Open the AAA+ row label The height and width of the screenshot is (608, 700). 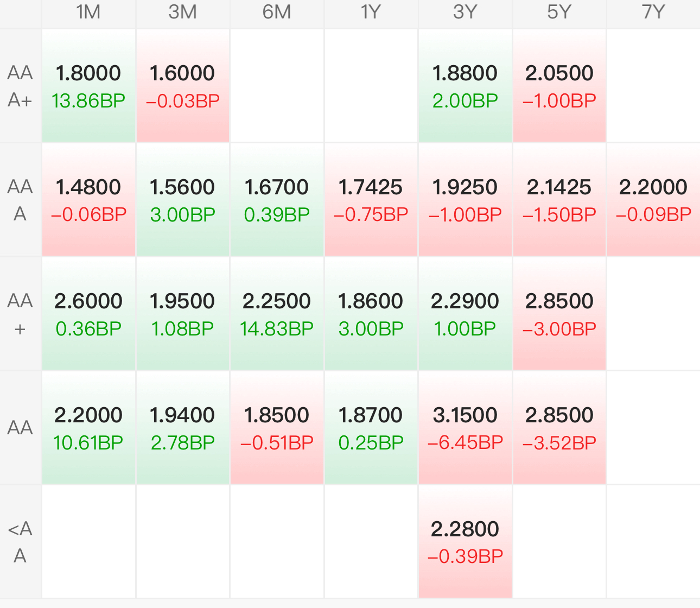tap(20, 86)
